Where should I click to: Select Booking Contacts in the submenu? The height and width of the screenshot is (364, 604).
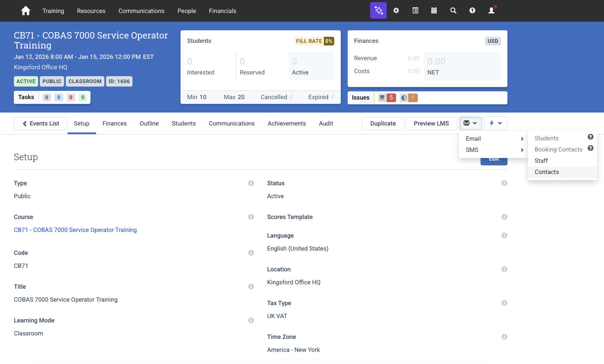pyautogui.click(x=558, y=149)
